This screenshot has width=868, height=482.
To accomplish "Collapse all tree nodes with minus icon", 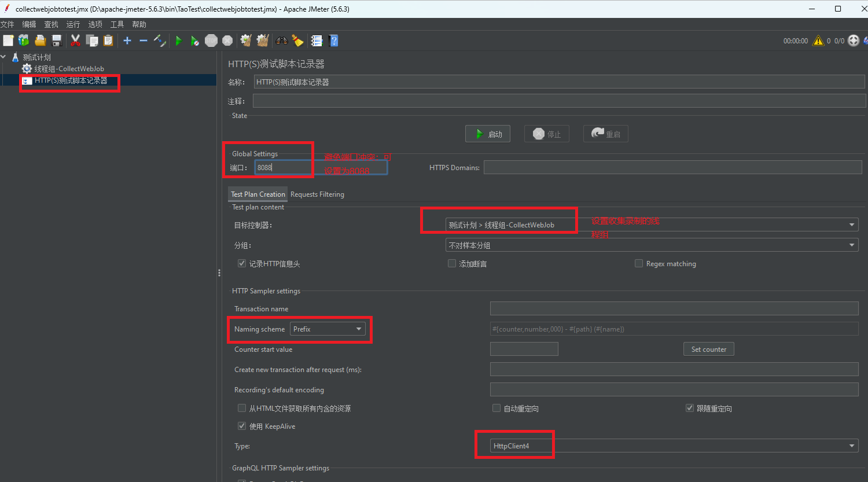I will pyautogui.click(x=144, y=41).
